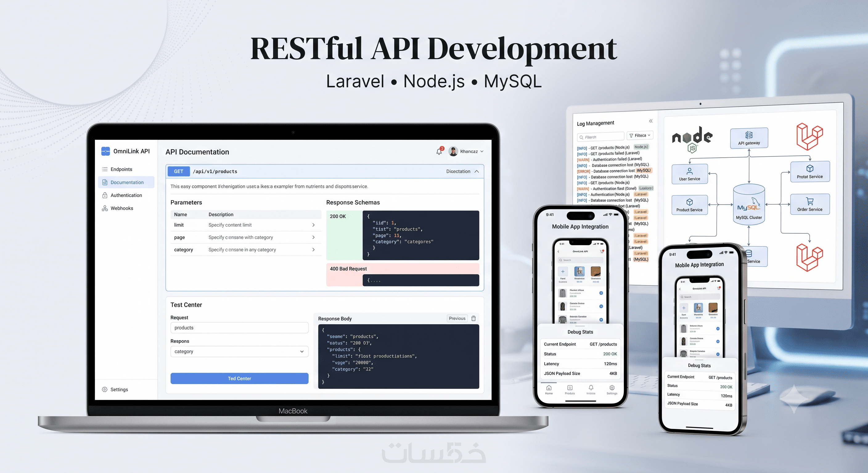Select the API gateway node in the diagram

749,138
